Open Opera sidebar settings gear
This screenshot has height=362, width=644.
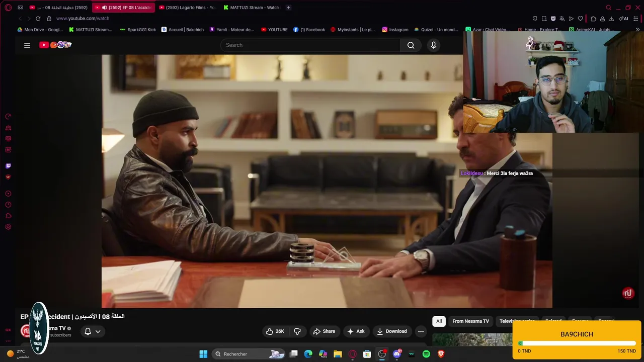[8, 227]
